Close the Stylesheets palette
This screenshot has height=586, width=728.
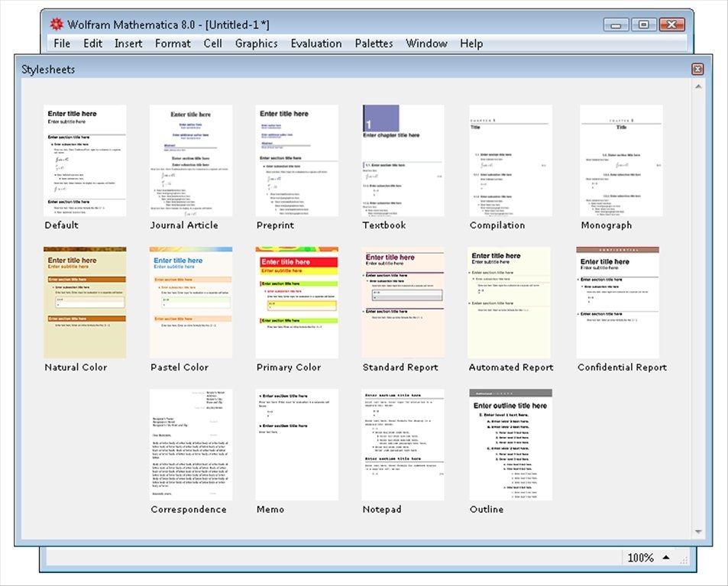tap(697, 70)
